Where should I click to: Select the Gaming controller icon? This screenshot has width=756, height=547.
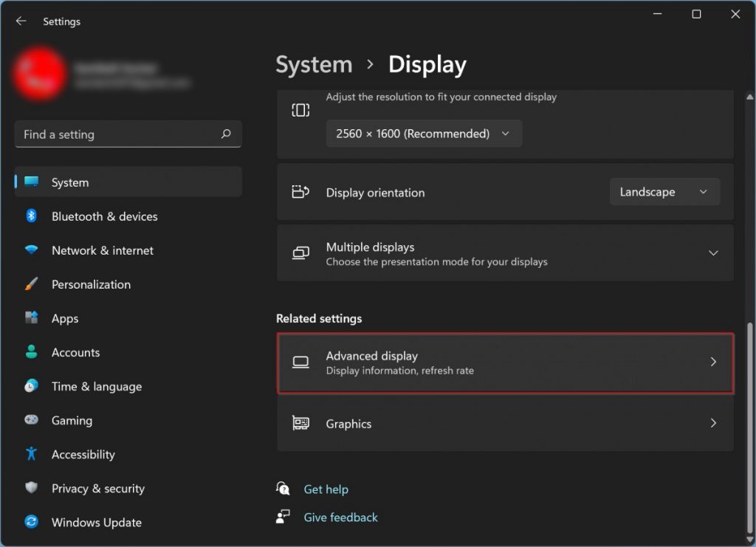32,420
